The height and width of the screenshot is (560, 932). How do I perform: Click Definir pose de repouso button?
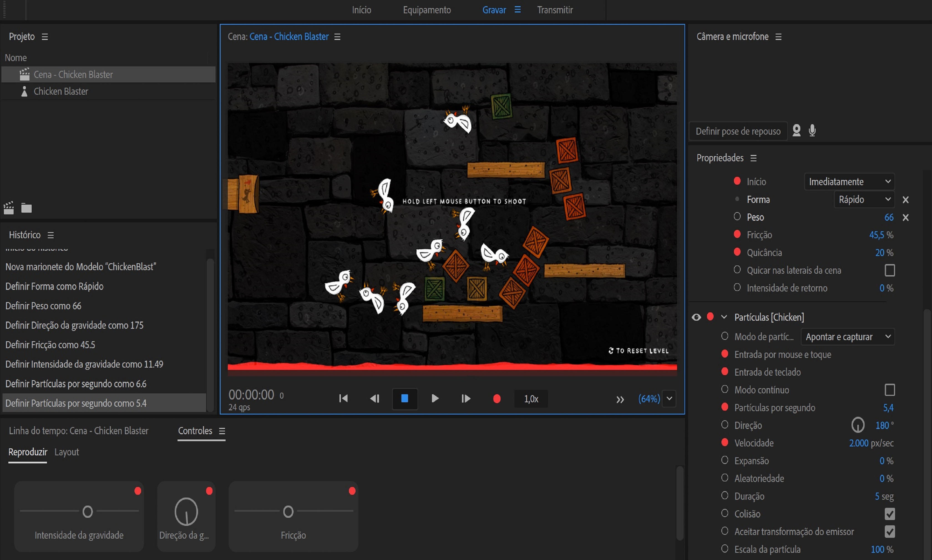pos(738,131)
